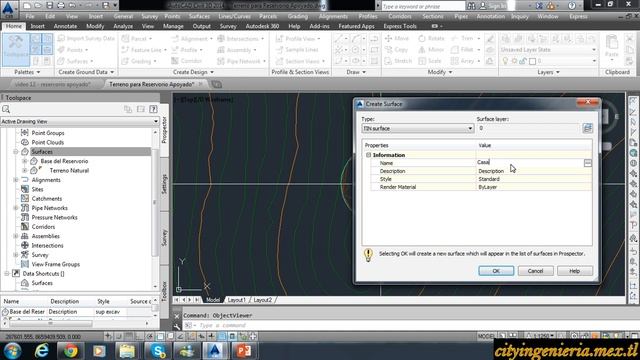
Task: Expand the Alignments node
Action: [x=16, y=180]
